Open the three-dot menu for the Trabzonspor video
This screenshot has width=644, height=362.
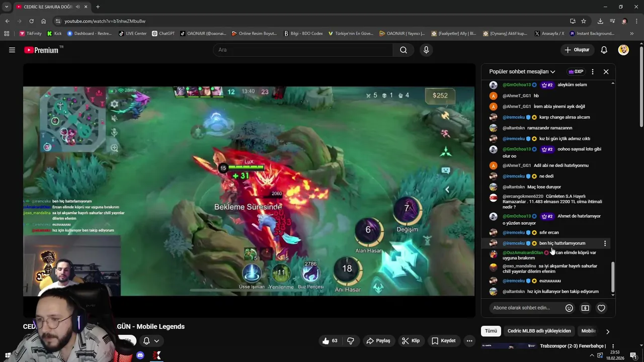pyautogui.click(x=612, y=347)
